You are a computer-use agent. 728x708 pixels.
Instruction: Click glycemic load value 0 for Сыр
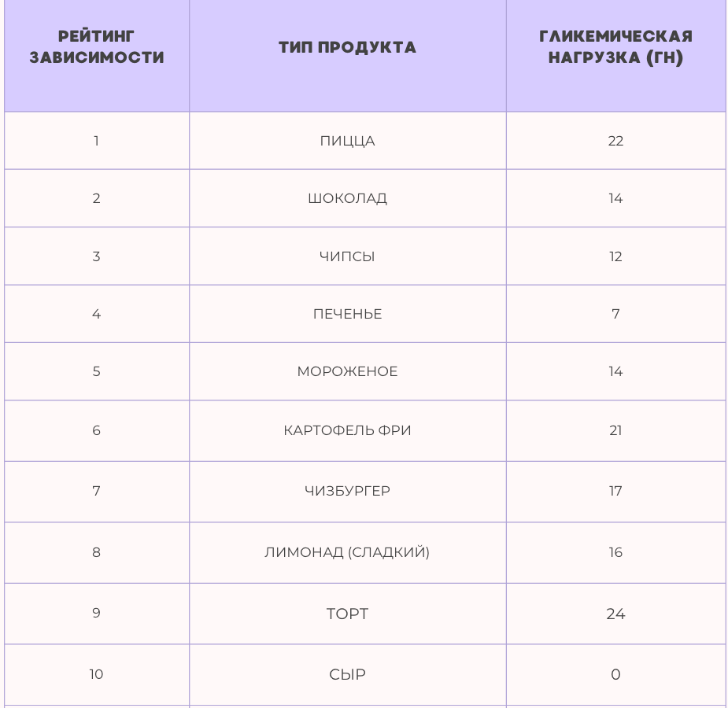pos(615,674)
